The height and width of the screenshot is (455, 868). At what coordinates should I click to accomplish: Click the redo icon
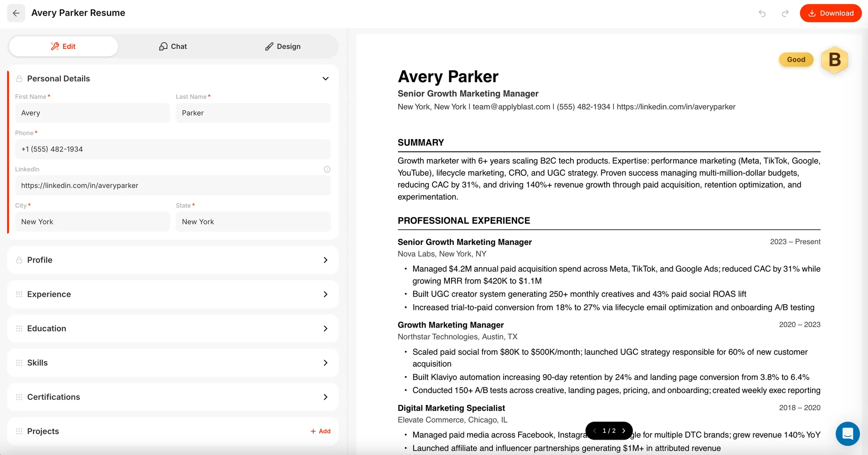(x=785, y=13)
